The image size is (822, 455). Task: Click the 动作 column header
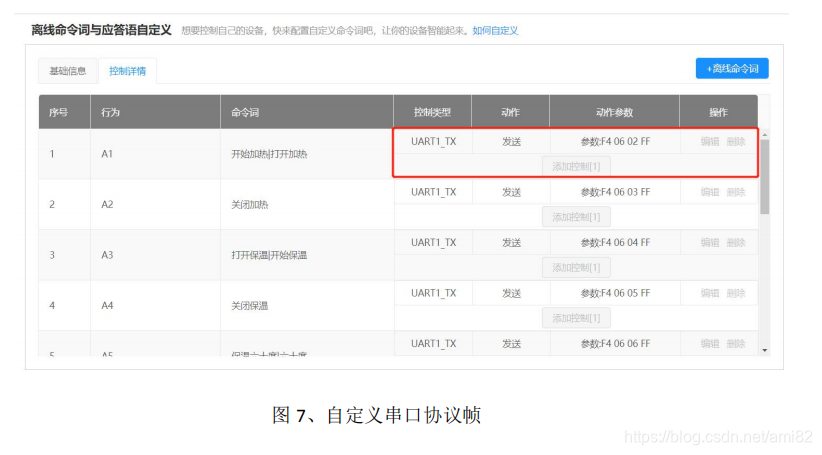510,112
